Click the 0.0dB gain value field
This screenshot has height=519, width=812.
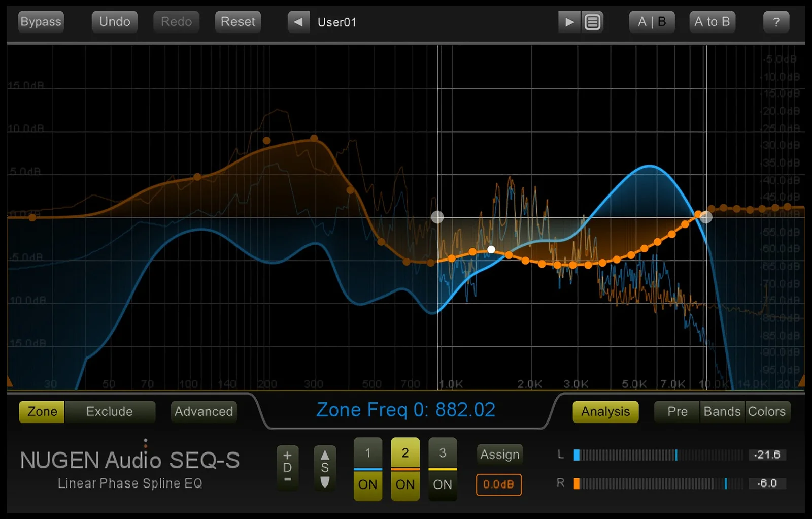click(x=499, y=485)
